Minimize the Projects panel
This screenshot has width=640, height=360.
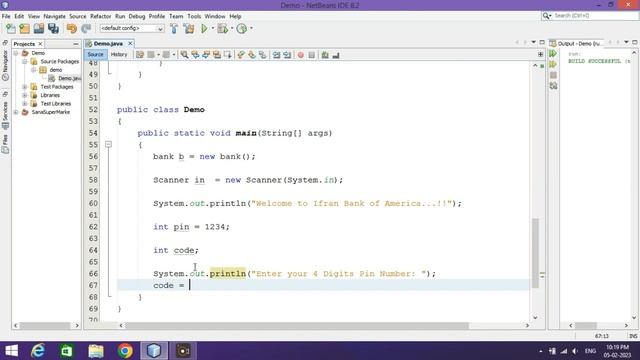(76, 44)
